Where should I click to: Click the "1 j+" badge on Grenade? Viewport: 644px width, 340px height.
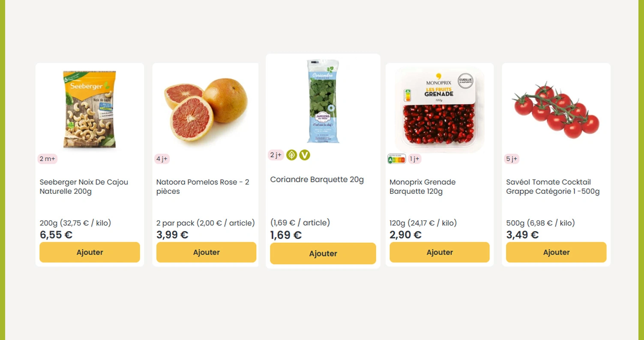click(414, 159)
